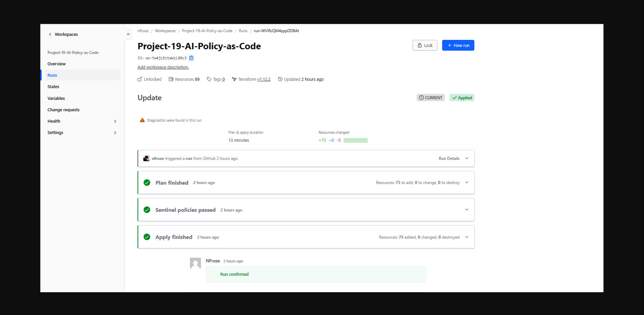The height and width of the screenshot is (315, 644).
Task: Expand the Sentinel policies passed details
Action: click(x=466, y=209)
